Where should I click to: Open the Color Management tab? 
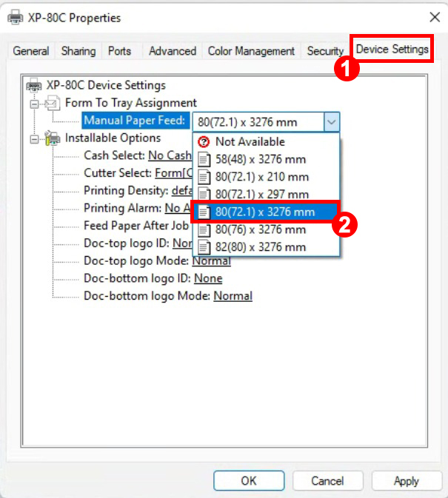251,51
